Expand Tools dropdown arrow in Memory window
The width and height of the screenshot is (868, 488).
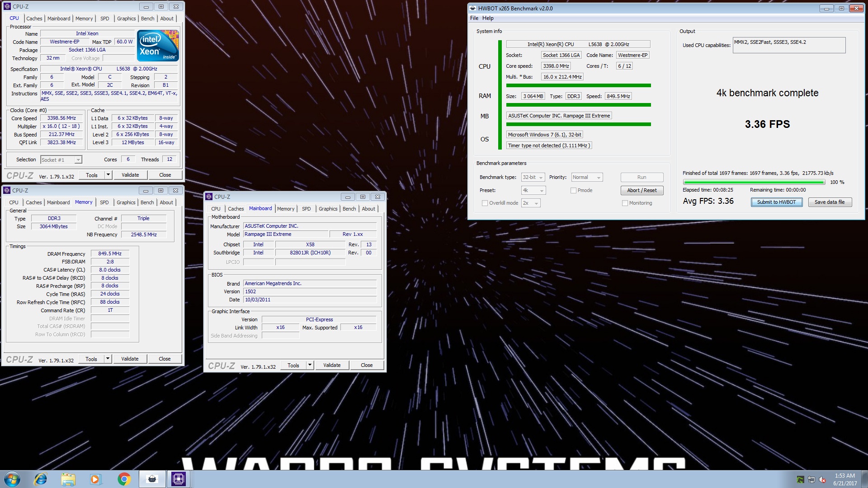point(108,359)
